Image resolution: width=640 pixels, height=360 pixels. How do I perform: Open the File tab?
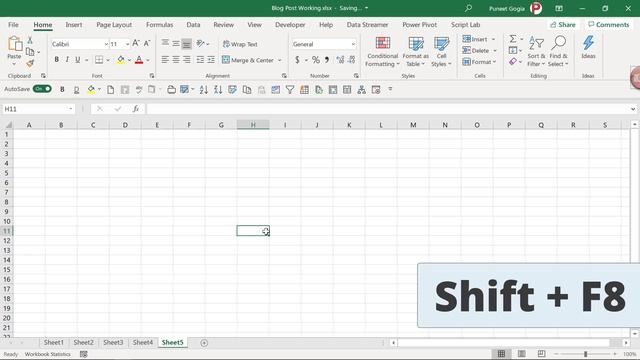(x=13, y=25)
